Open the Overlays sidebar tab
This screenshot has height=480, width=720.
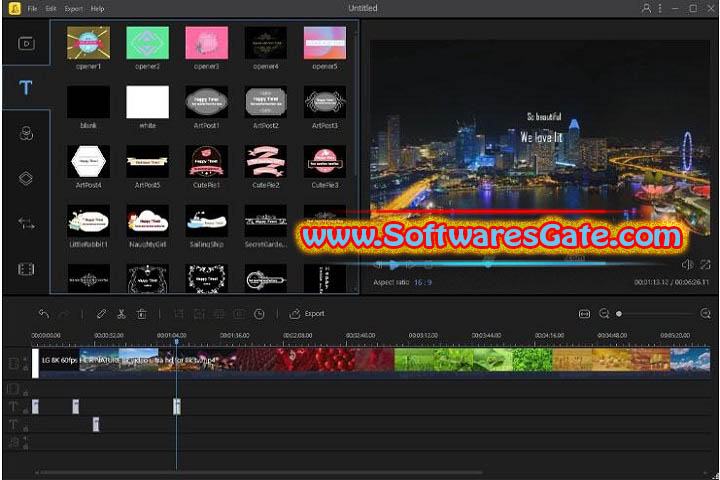(x=26, y=178)
